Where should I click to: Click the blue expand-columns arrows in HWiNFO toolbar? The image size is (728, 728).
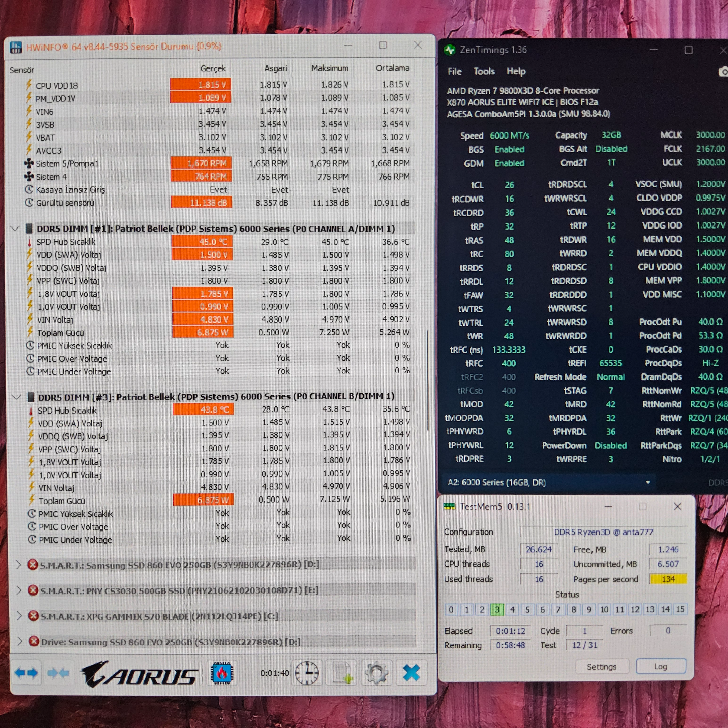[x=26, y=673]
